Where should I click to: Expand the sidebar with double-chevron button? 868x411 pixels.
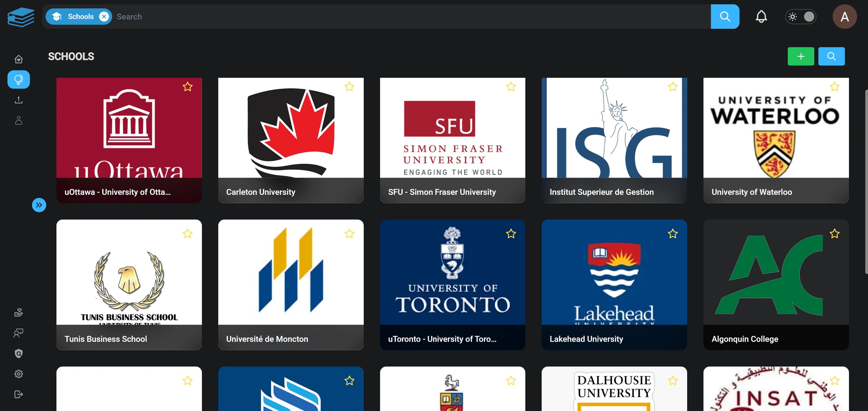[x=39, y=205]
